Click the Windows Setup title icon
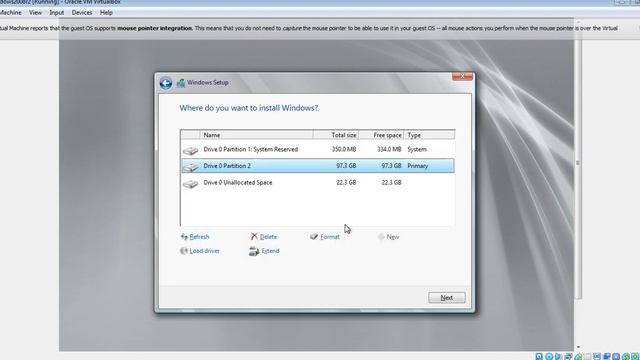Image resolution: width=640 pixels, height=360 pixels. click(181, 83)
